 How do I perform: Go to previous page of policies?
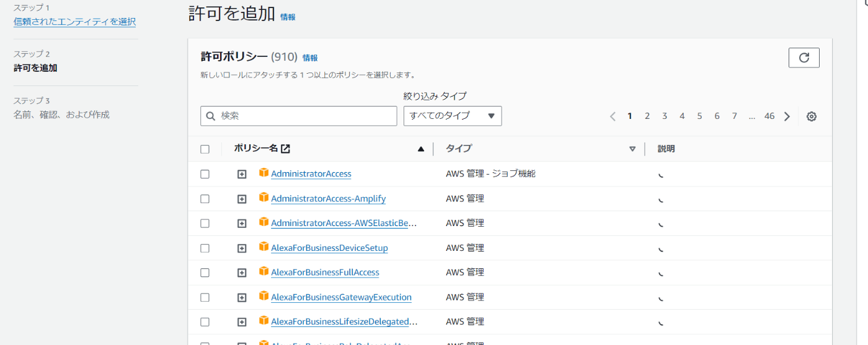pyautogui.click(x=613, y=116)
